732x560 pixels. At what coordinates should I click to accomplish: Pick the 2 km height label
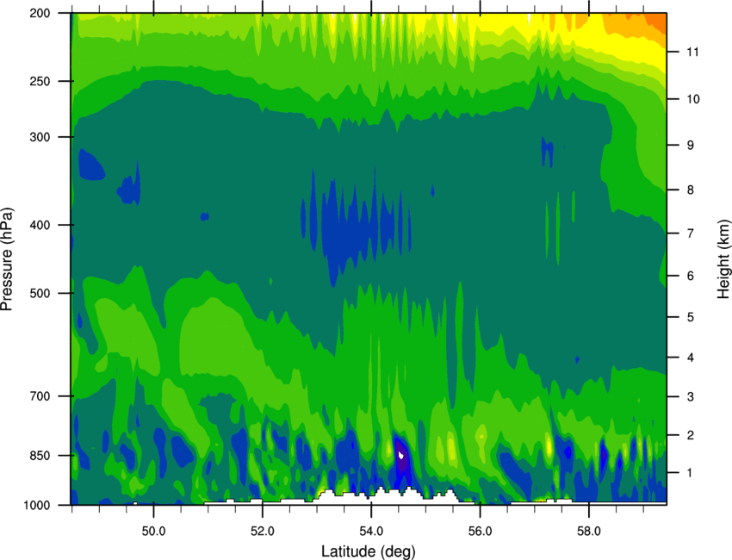(x=690, y=435)
